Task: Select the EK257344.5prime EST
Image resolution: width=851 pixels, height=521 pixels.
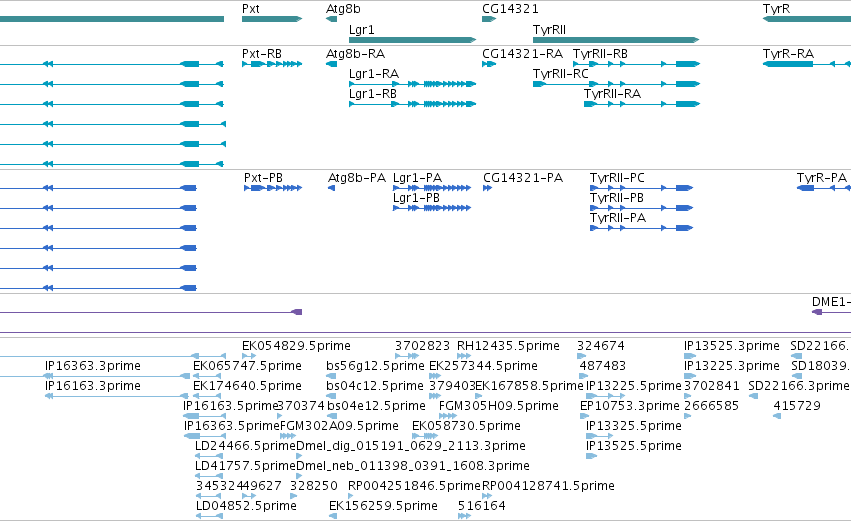Action: 435,376
